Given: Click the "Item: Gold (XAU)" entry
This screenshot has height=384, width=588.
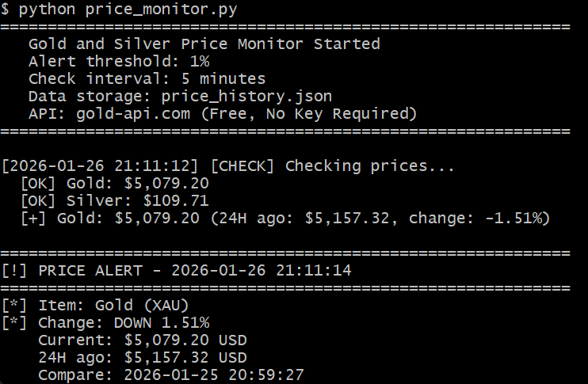Looking at the screenshot, I should (118, 305).
